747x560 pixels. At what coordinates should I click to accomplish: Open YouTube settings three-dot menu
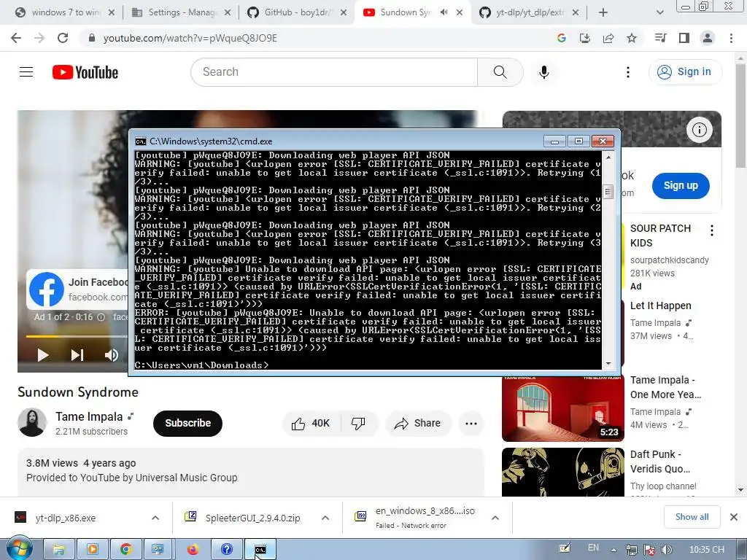point(628,72)
